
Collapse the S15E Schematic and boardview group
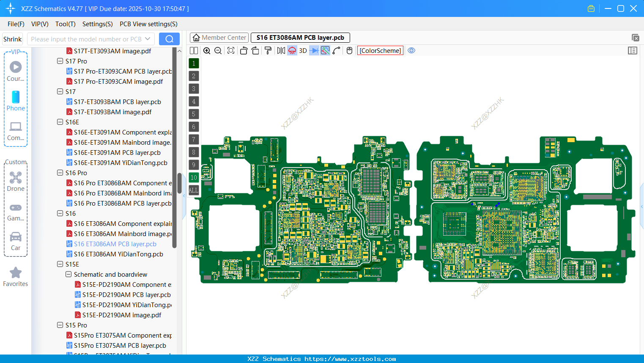[68, 274]
